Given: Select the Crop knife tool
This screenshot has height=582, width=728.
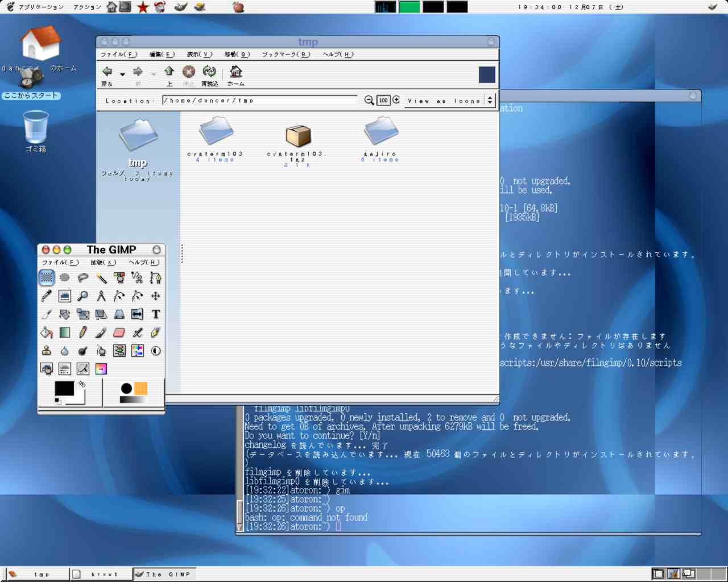Looking at the screenshot, I should (47, 314).
